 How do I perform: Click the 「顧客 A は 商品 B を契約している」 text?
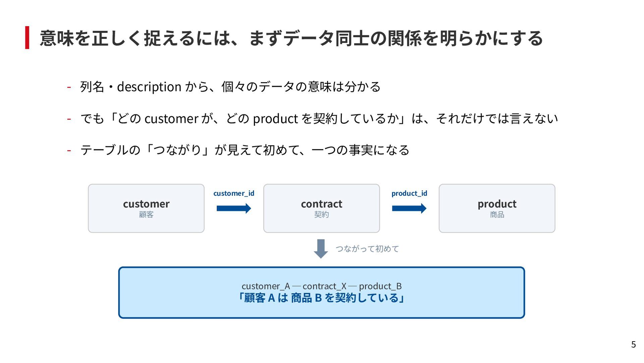(x=322, y=298)
